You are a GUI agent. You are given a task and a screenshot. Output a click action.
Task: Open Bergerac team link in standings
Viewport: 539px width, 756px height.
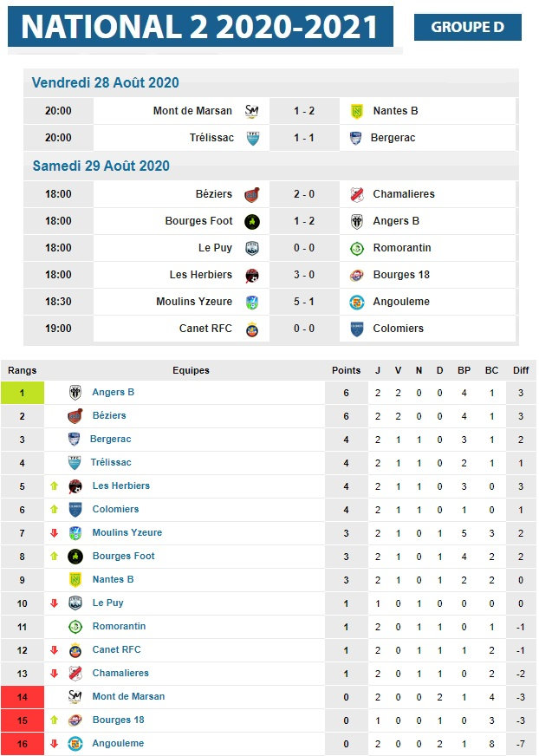click(x=110, y=440)
